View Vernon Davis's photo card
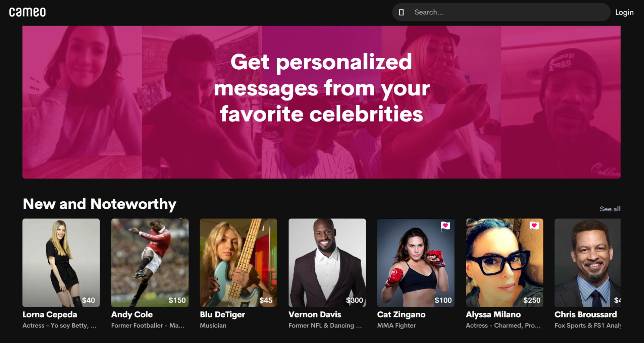This screenshot has height=343, width=644. (x=327, y=263)
